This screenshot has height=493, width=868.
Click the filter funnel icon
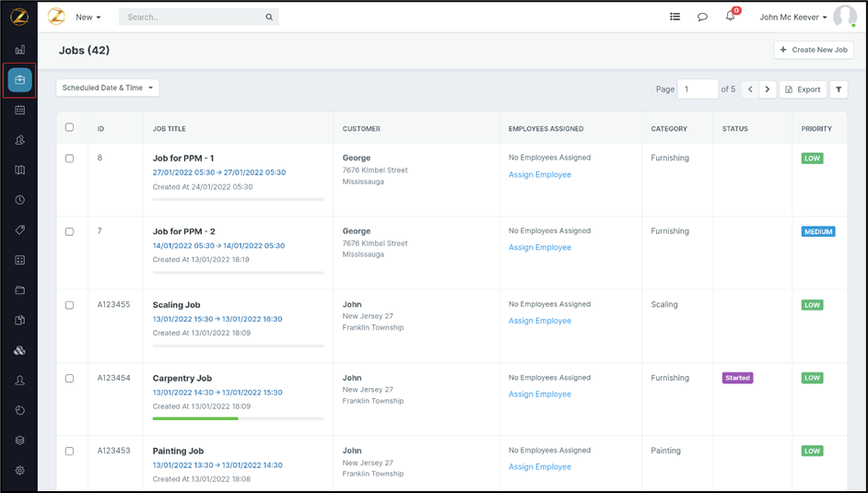point(839,89)
